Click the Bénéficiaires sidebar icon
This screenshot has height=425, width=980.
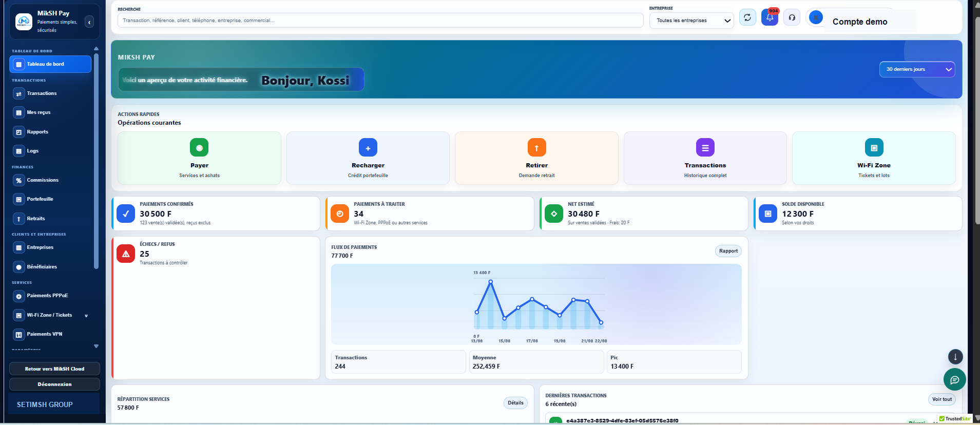pyautogui.click(x=19, y=267)
